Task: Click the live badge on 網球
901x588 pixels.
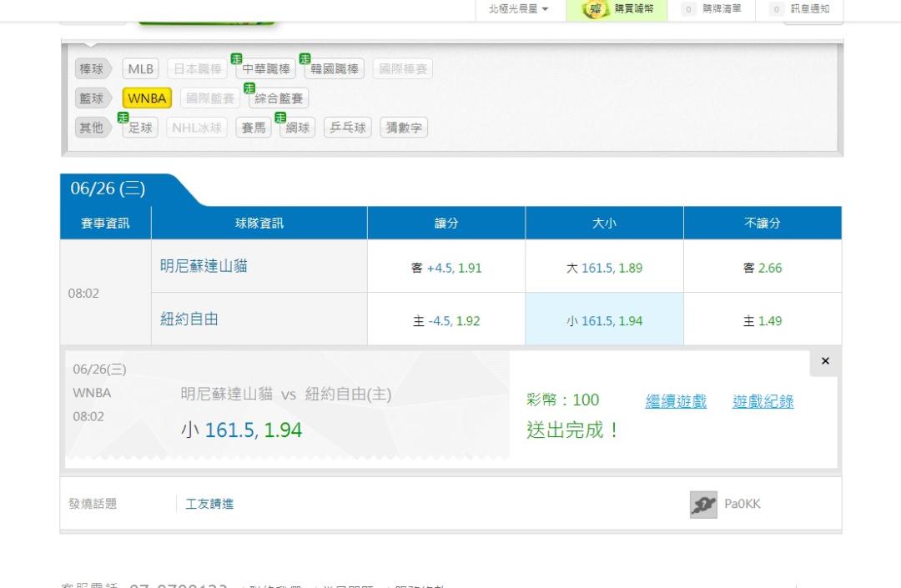Action: coord(279,117)
